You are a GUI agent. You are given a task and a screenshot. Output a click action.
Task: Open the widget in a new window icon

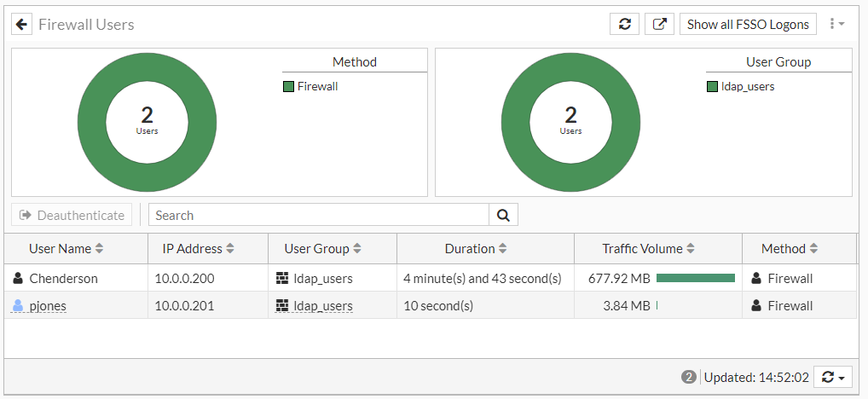coord(659,24)
